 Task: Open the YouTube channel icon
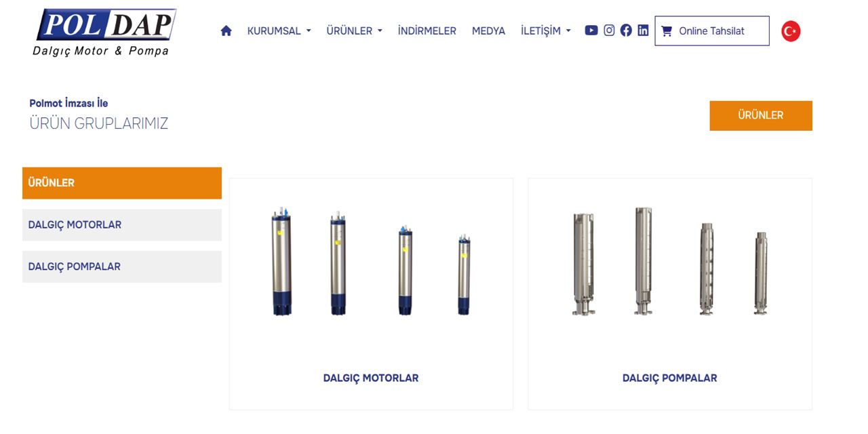pyautogui.click(x=591, y=31)
